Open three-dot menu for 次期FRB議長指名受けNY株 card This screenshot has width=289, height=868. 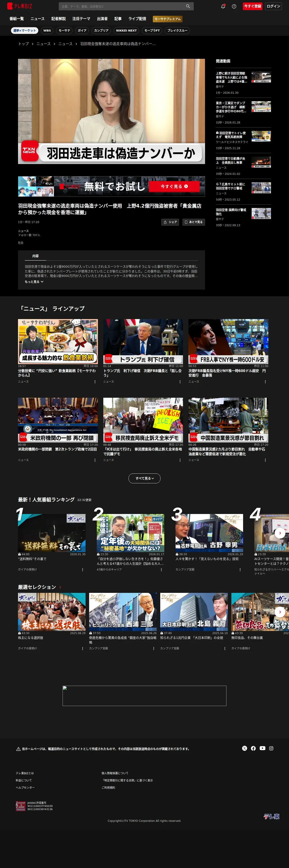pyautogui.click(x=265, y=382)
